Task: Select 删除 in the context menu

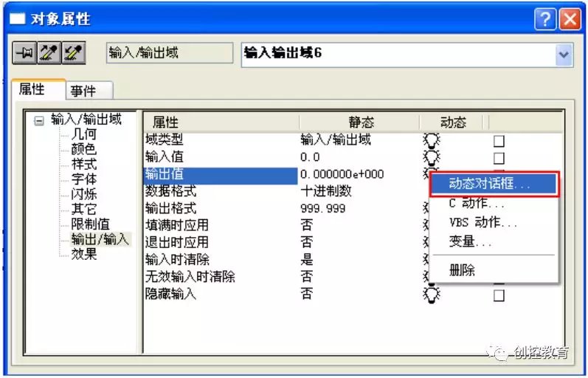Action: [462, 270]
